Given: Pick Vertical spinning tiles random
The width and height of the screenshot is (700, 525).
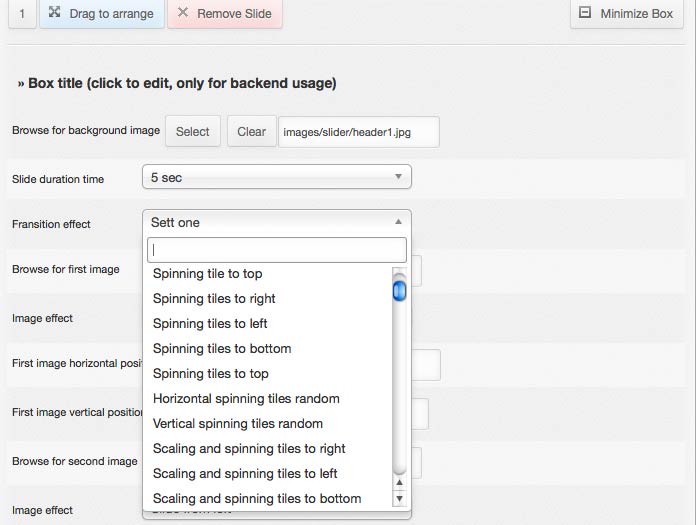Looking at the screenshot, I should click(238, 424).
